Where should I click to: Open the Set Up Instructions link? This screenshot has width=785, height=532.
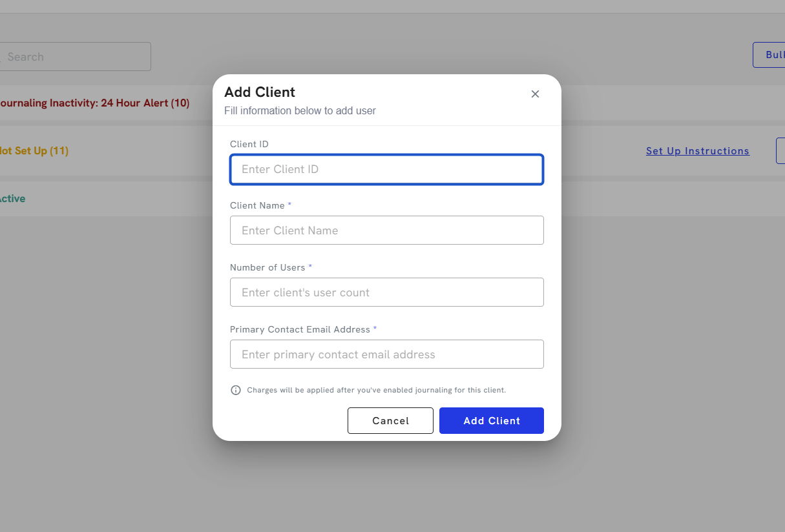[697, 151]
